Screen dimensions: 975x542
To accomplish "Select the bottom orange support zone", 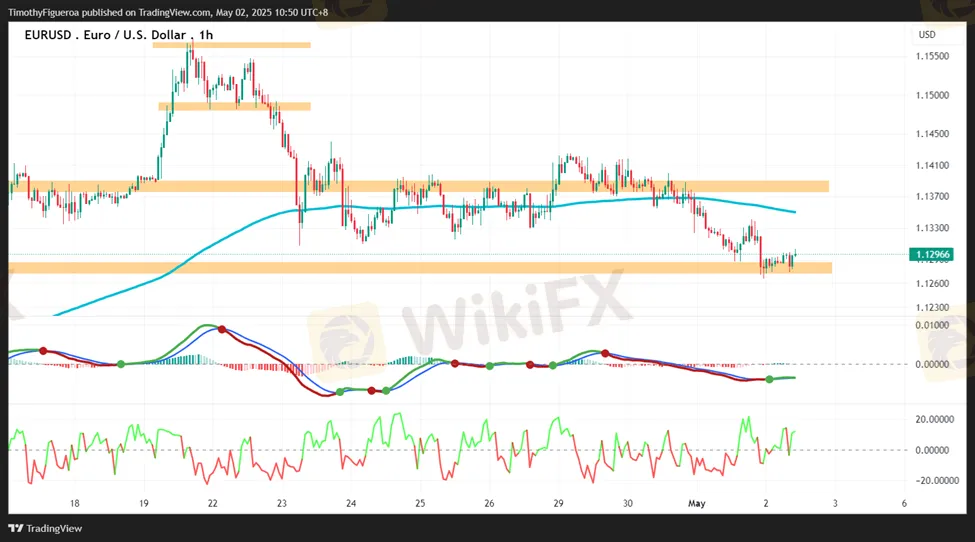I will [x=420, y=268].
